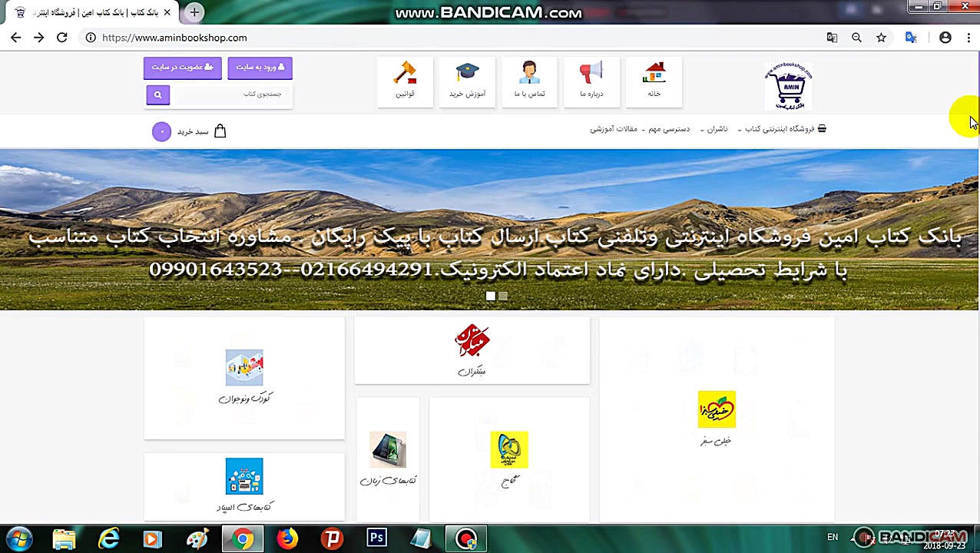Open the language books (کتابهای زبان) category image
The width and height of the screenshot is (980, 553).
(388, 449)
